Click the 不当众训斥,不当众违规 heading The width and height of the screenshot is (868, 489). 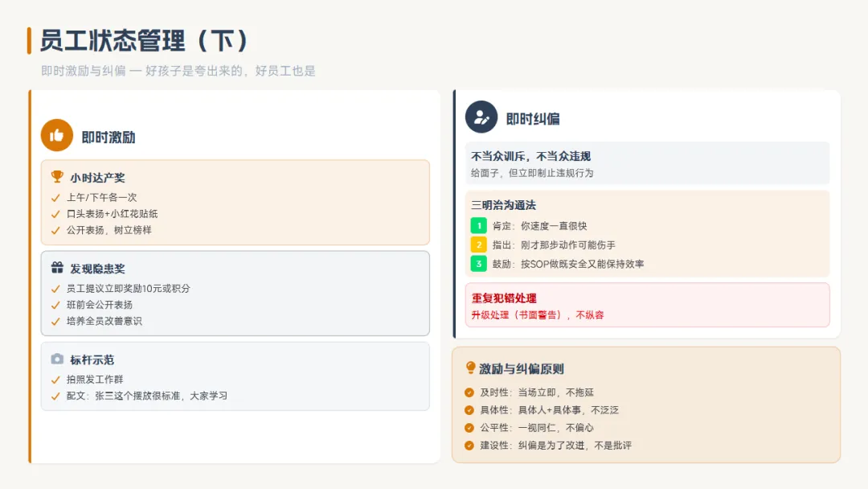(530, 156)
